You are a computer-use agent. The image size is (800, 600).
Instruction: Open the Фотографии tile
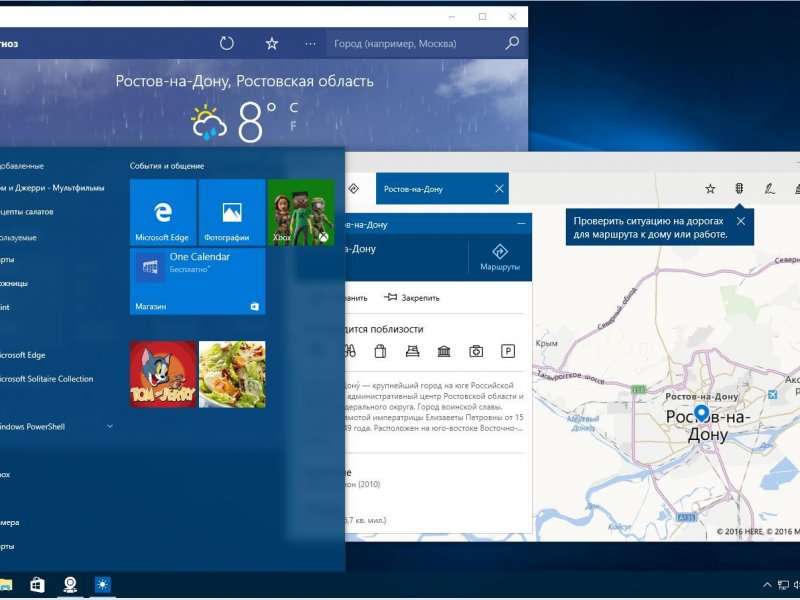[x=232, y=212]
